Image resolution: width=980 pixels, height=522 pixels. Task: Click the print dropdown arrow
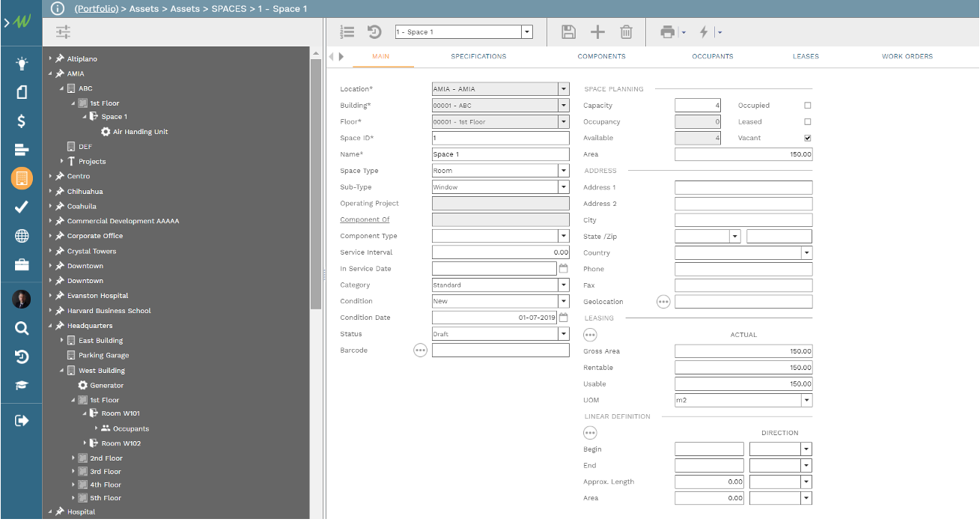click(x=684, y=32)
